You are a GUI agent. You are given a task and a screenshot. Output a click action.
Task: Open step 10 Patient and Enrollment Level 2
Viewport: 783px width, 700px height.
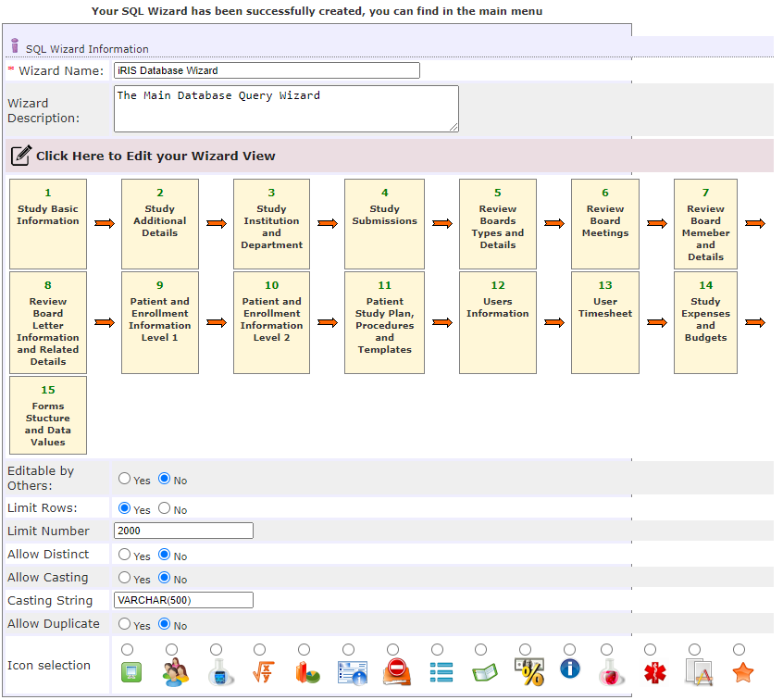click(272, 323)
